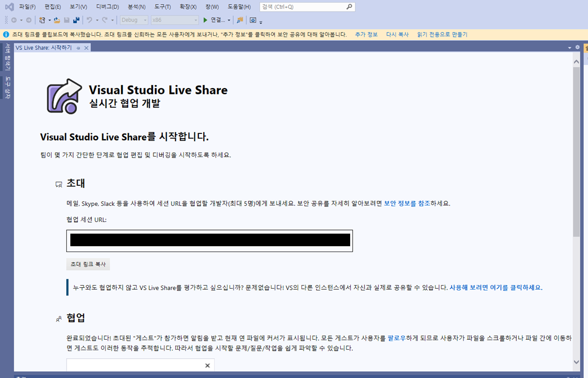Image resolution: width=588 pixels, height=378 pixels.
Task: Open the 도구(T) menu
Action: click(x=162, y=7)
